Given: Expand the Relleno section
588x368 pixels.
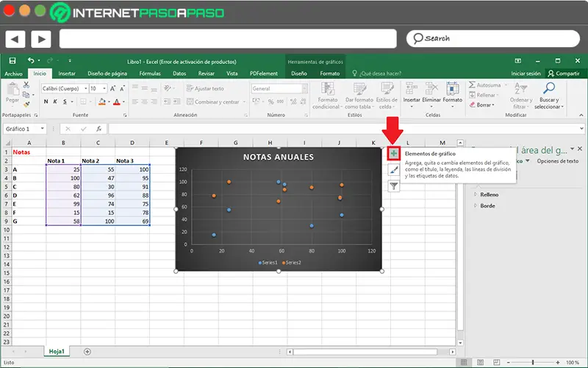Looking at the screenshot, I should point(476,194).
